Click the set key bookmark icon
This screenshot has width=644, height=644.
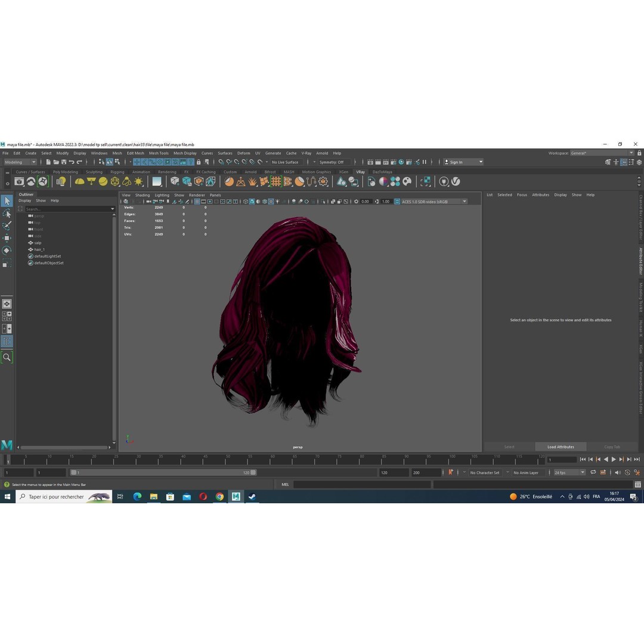(x=451, y=472)
